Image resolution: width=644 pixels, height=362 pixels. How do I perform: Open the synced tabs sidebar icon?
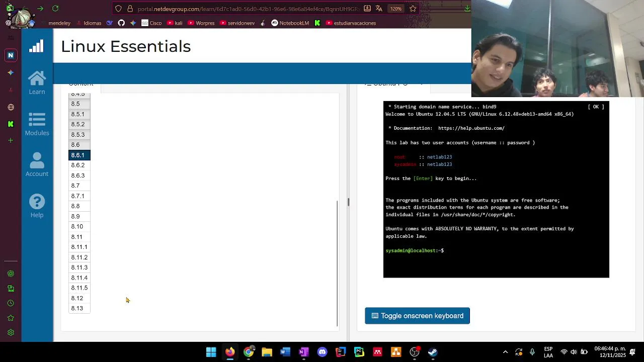(11, 289)
